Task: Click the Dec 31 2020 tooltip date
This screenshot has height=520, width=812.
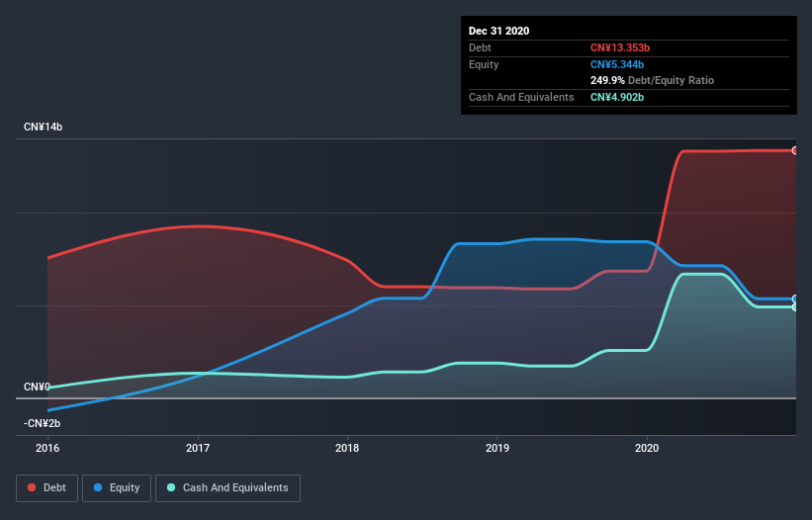Action: [498, 31]
